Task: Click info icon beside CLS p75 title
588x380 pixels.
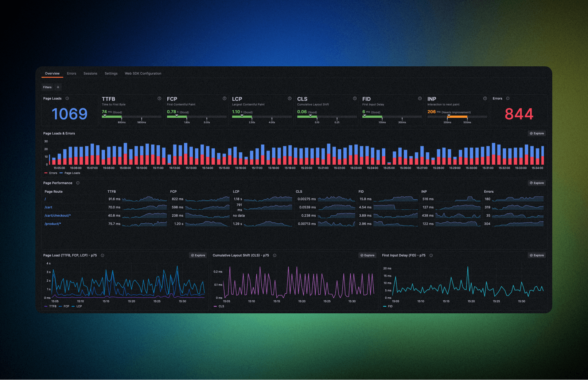Action: click(x=274, y=255)
